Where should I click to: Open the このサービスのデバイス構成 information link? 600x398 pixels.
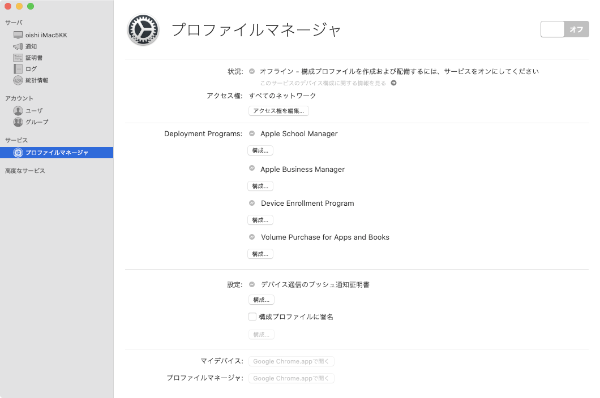pos(323,83)
